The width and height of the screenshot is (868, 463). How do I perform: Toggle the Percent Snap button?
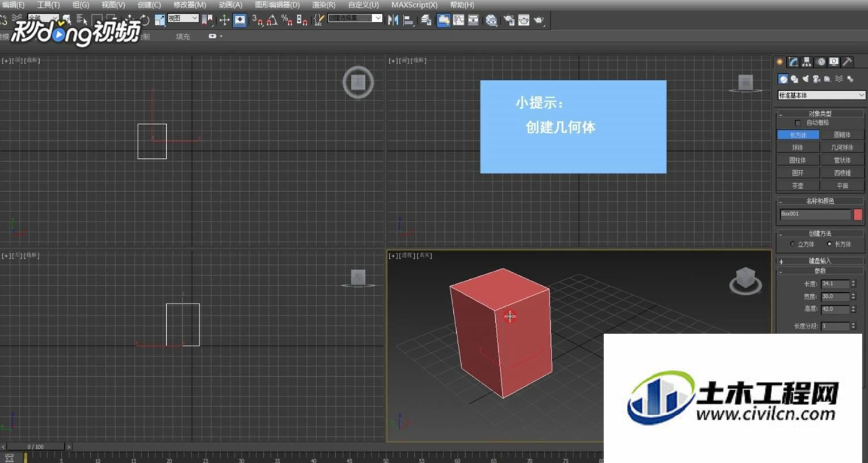[287, 20]
